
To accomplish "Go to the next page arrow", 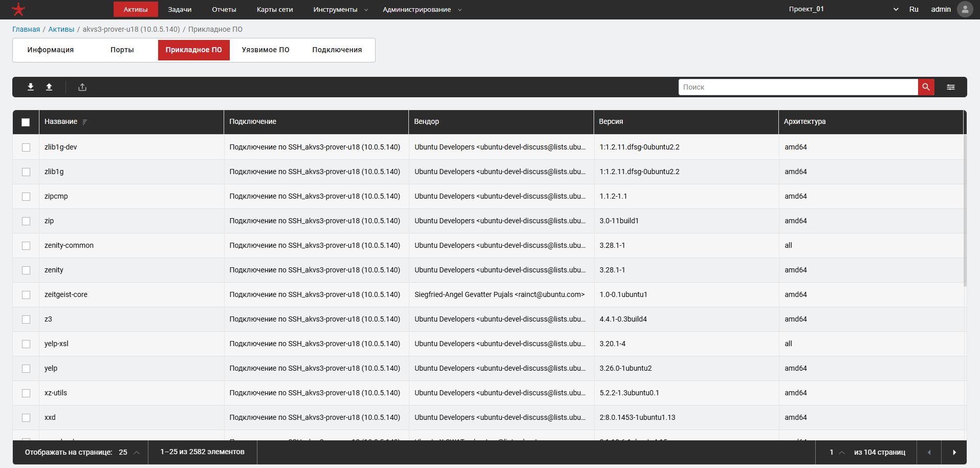I will [x=954, y=452].
